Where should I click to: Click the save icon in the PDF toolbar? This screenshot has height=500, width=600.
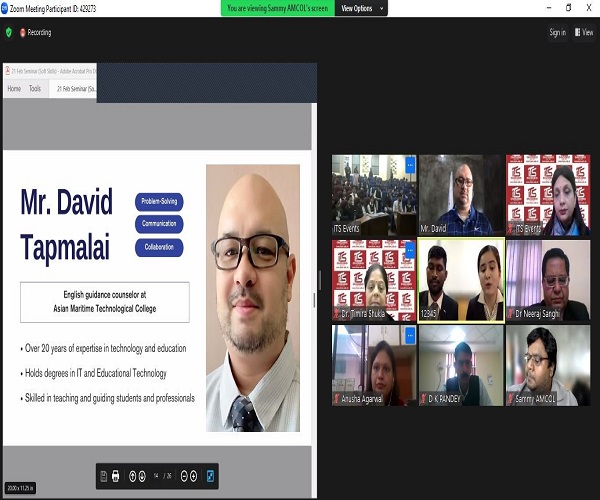pos(103,476)
